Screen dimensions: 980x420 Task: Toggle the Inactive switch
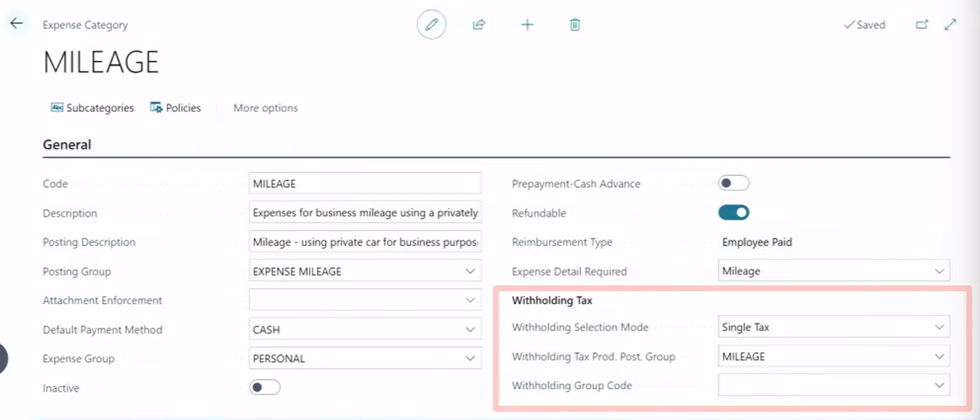coord(265,388)
